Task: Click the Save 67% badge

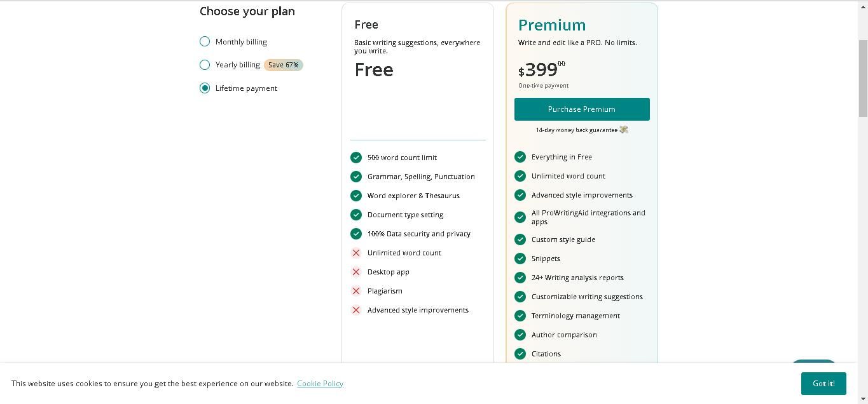Action: [284, 65]
